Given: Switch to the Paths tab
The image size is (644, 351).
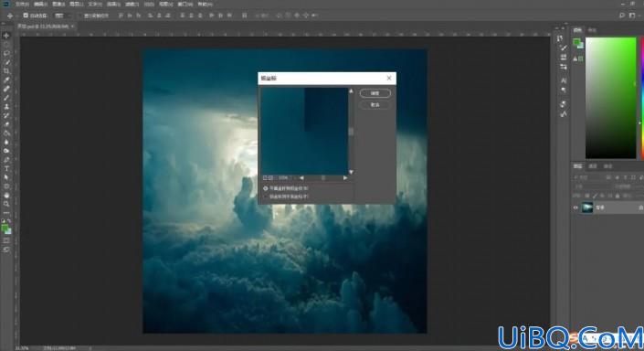Looking at the screenshot, I should 607,166.
